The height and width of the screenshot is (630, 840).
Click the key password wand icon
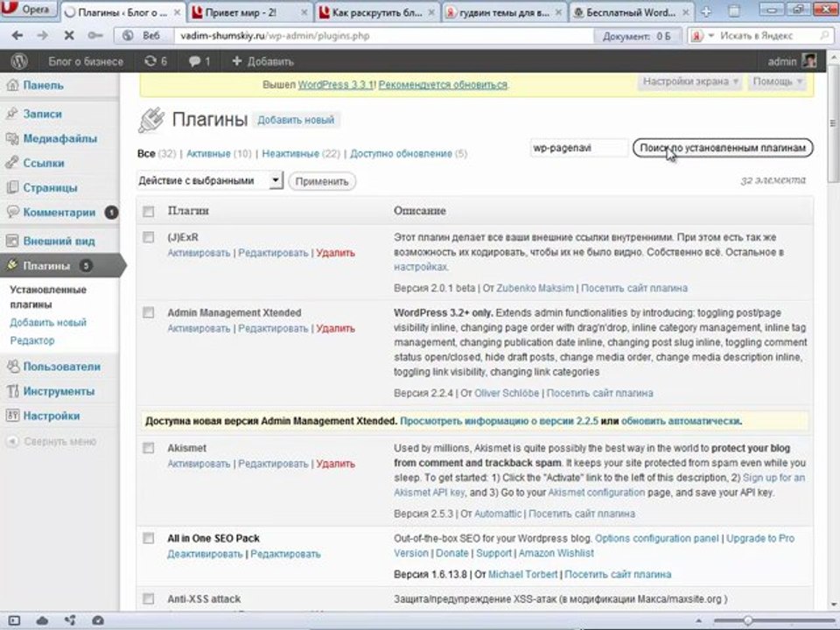click(x=95, y=35)
